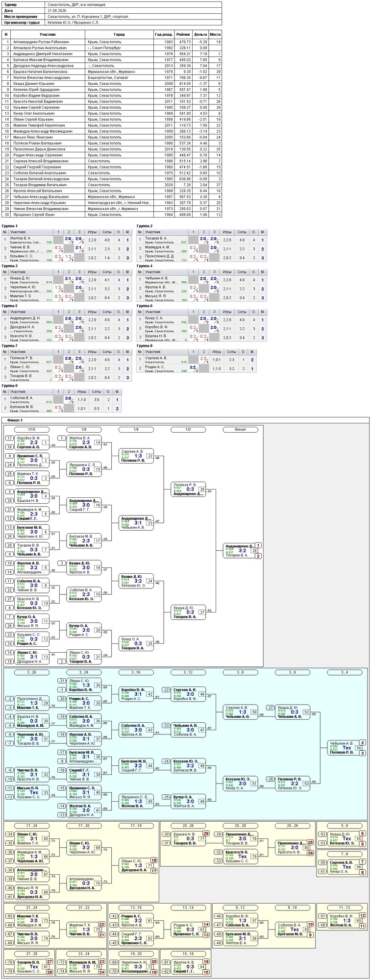The width and height of the screenshot is (371, 980).
Task: Click the "Группа-2" heading
Action: click(145, 226)
